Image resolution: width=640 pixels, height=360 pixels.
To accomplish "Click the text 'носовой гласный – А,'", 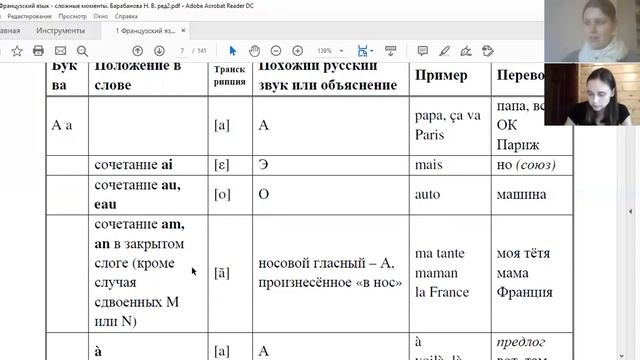I will [x=326, y=263].
